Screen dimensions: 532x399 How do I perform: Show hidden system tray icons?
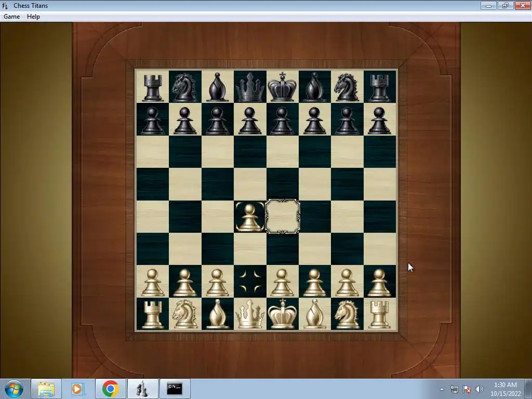442,389
